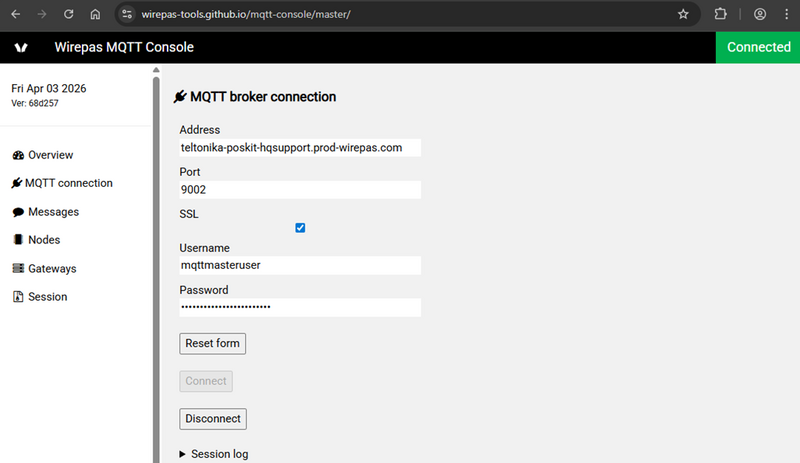The height and width of the screenshot is (463, 800).
Task: Expand the Session log section
Action: coord(214,454)
